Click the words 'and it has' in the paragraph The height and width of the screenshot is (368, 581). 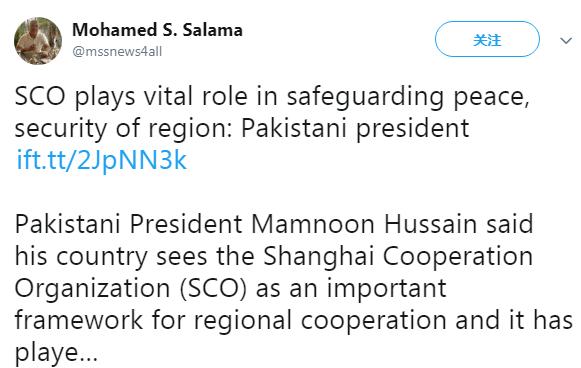click(x=514, y=320)
